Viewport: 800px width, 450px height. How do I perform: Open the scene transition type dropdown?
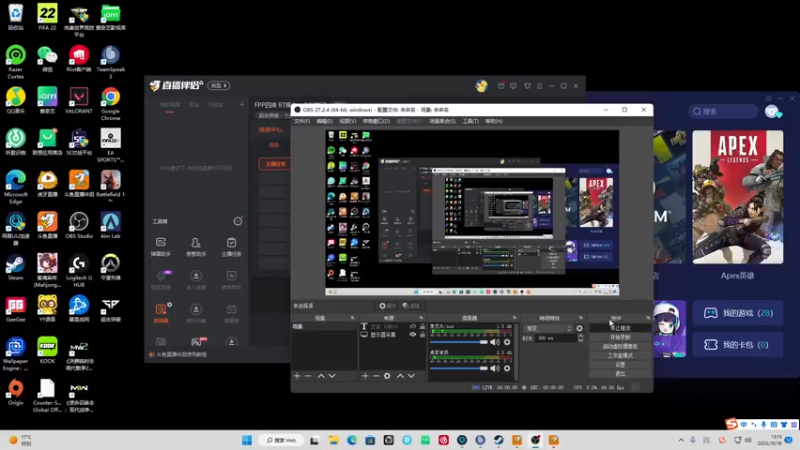(548, 329)
